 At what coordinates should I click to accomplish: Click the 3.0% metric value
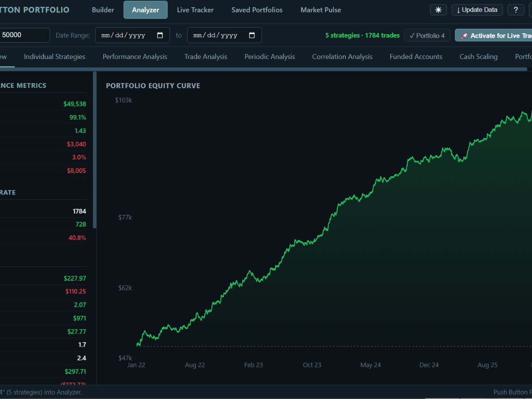coord(79,157)
